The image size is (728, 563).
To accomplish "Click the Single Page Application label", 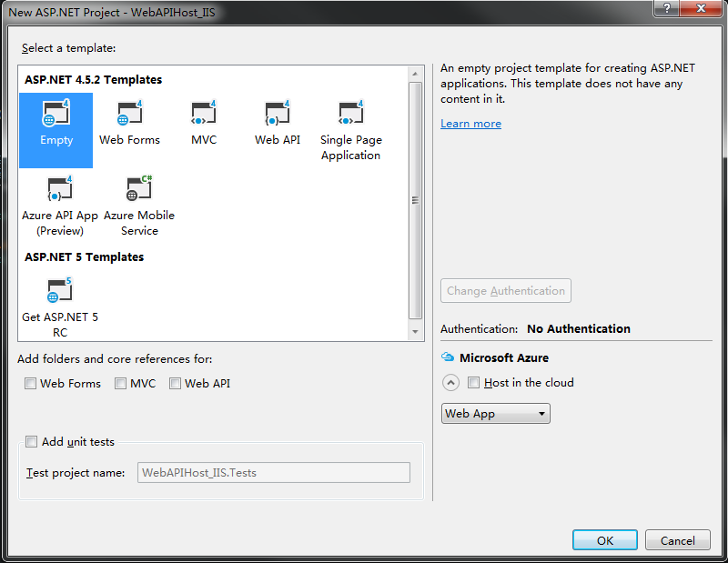I will 351,147.
